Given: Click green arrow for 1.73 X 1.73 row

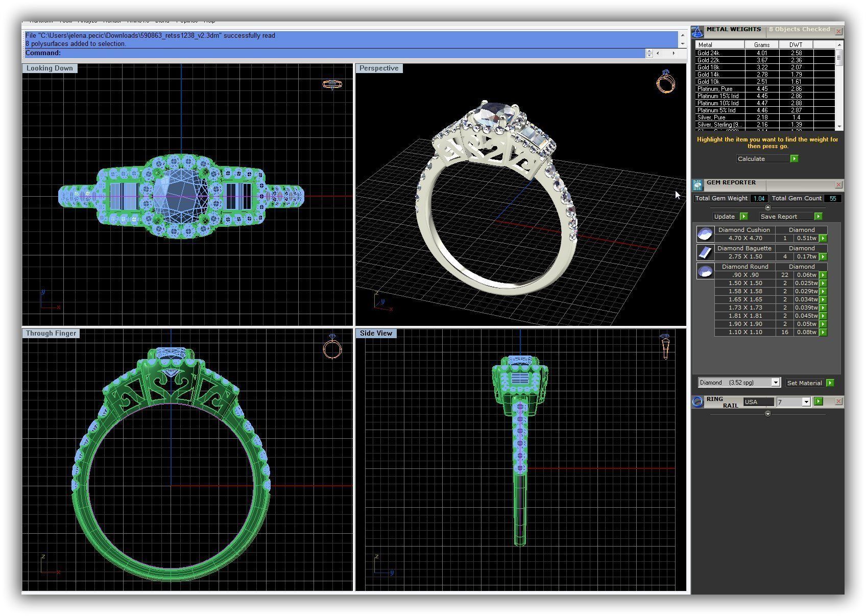Looking at the screenshot, I should (x=823, y=308).
